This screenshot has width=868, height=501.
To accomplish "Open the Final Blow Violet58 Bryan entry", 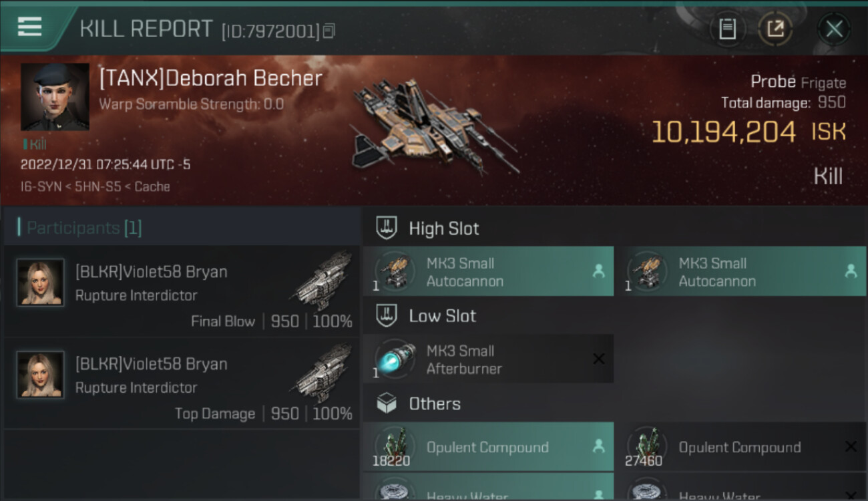I will [182, 292].
